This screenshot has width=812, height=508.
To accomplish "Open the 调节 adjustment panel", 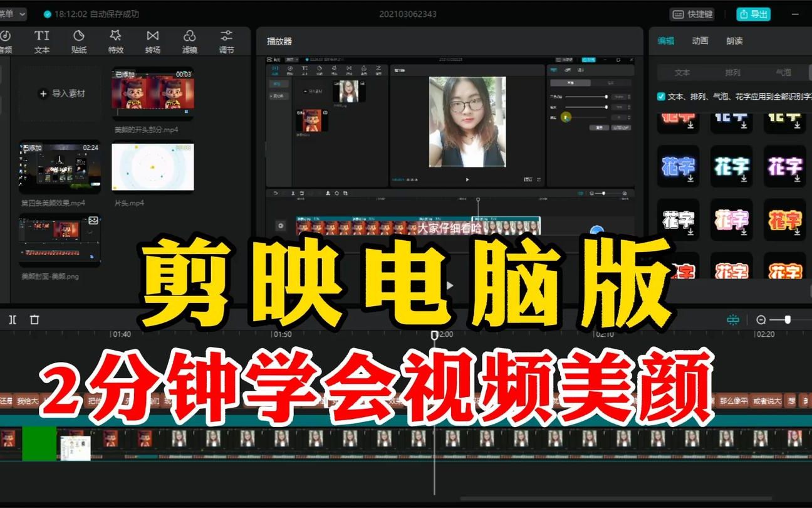I will (226, 41).
